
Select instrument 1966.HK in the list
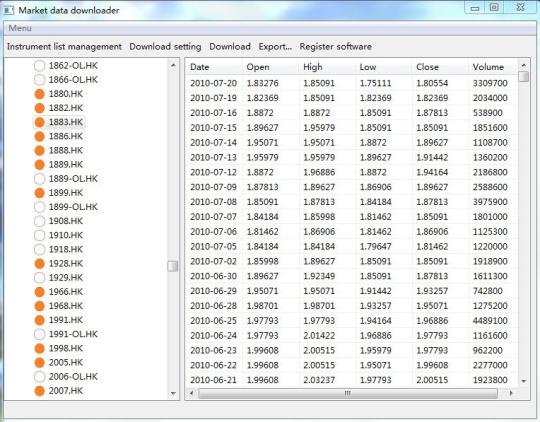tap(66, 291)
